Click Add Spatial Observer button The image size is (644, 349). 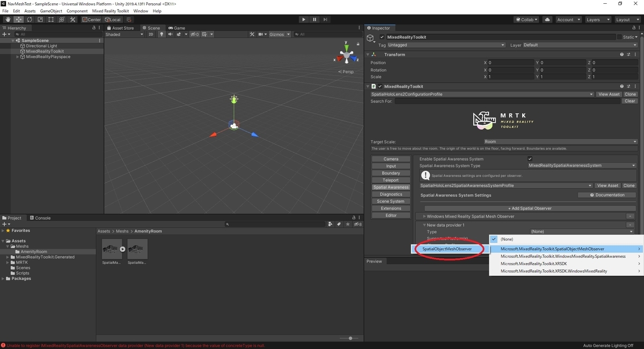click(x=530, y=208)
